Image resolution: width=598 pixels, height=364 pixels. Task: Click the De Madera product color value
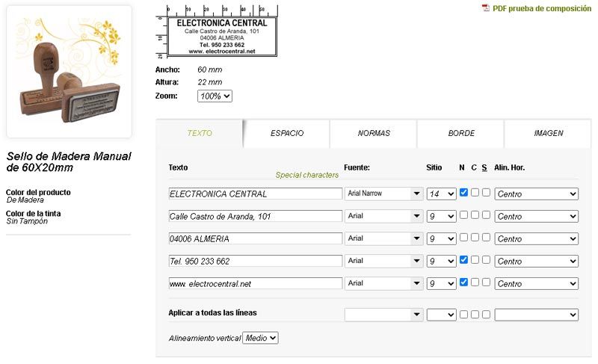25,200
